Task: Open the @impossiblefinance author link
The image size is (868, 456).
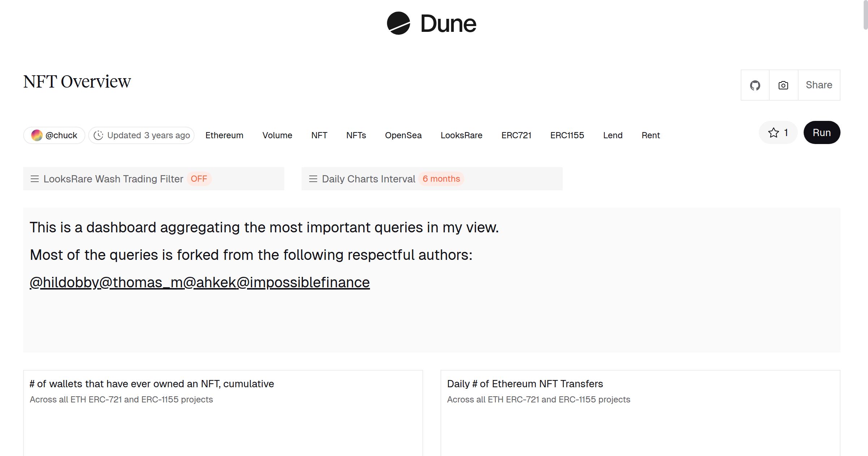Action: 303,282
